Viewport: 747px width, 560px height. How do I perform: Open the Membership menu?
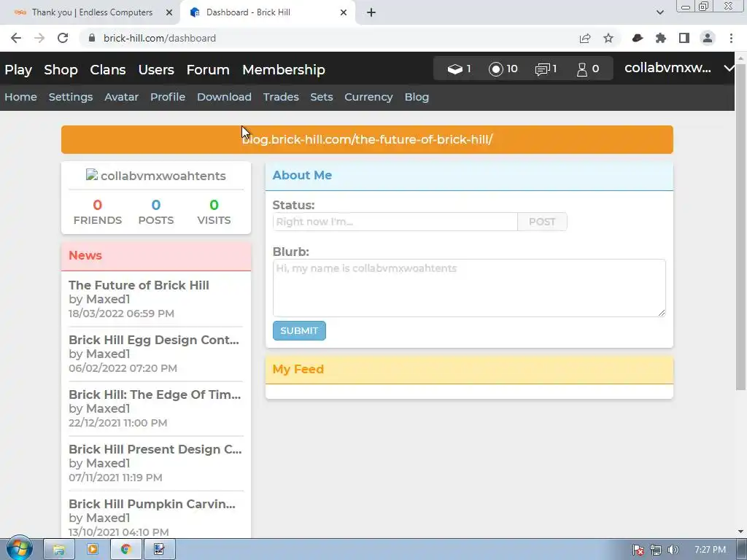click(x=284, y=69)
